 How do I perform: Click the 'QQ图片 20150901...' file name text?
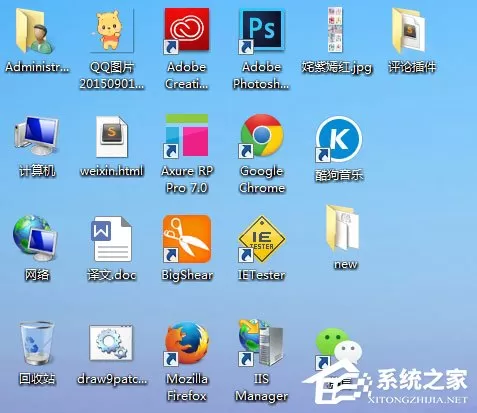pyautogui.click(x=112, y=75)
